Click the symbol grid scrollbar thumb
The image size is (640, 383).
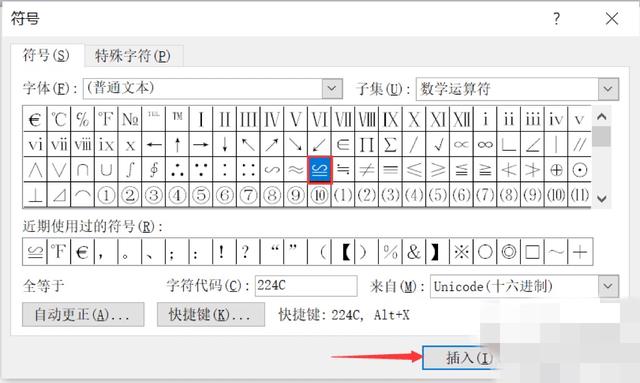pos(601,136)
